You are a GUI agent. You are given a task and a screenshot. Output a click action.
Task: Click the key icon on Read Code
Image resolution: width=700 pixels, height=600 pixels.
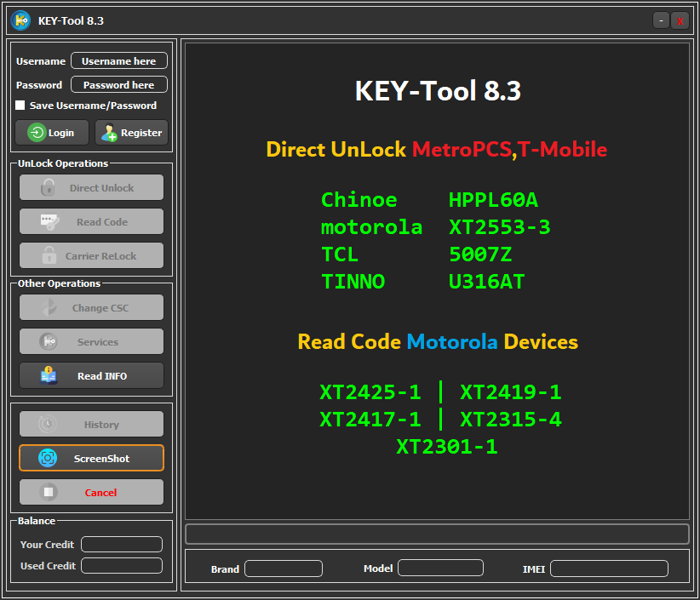pos(49,222)
